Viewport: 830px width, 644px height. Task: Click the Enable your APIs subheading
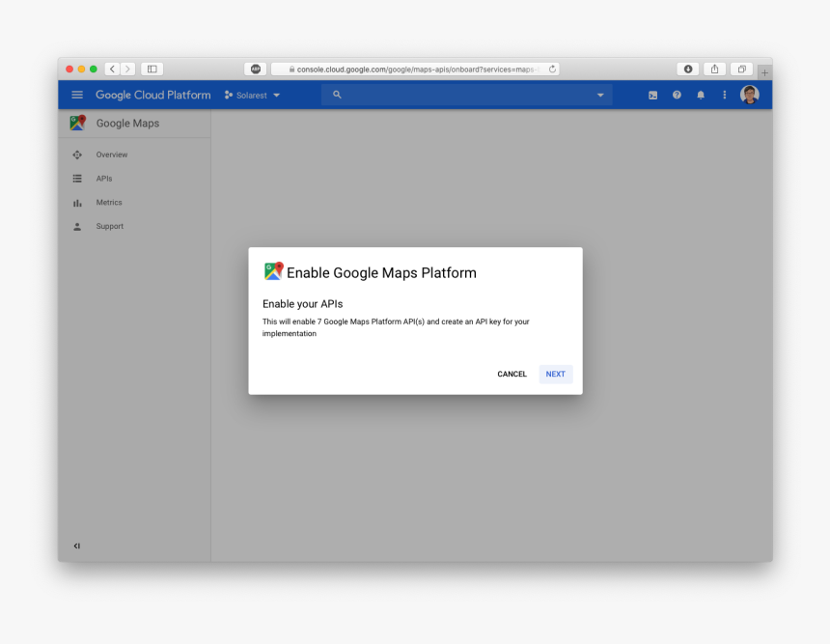pyautogui.click(x=303, y=304)
